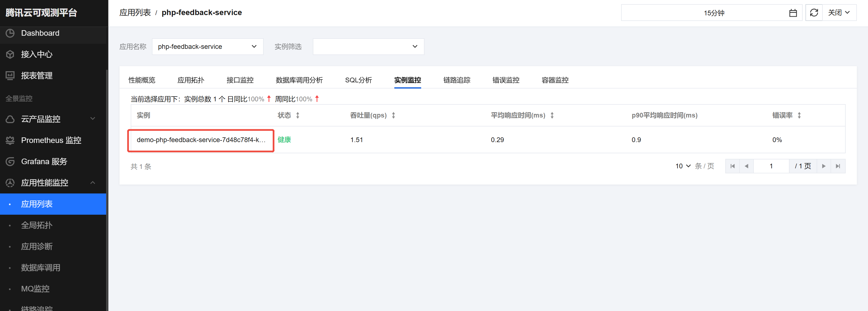
Task: Click the 腾讯云可观测平台 title
Action: click(x=41, y=13)
